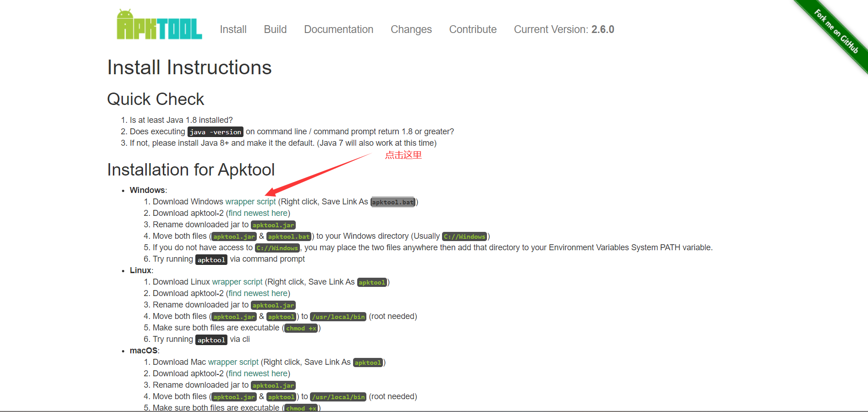Open the Build nav item

click(275, 29)
